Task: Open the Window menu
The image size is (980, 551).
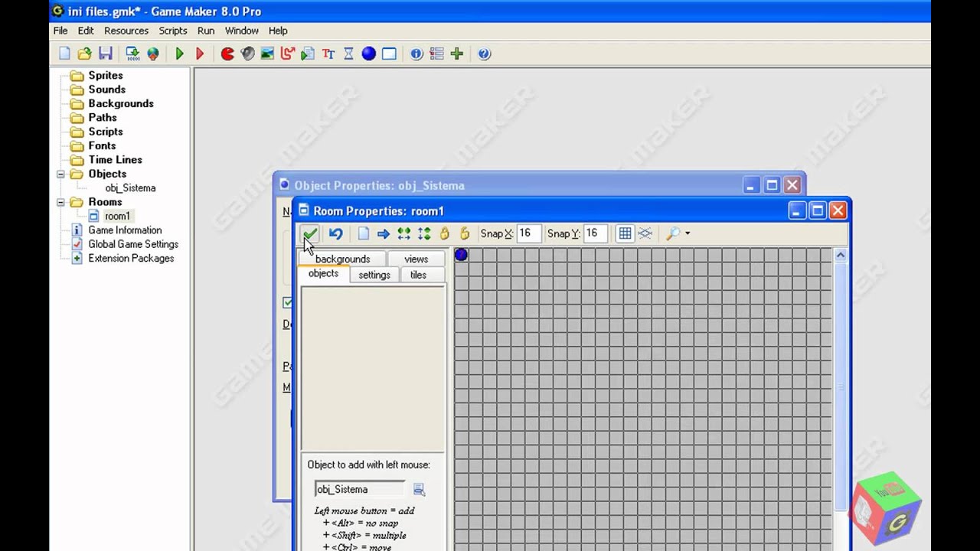Action: point(242,31)
